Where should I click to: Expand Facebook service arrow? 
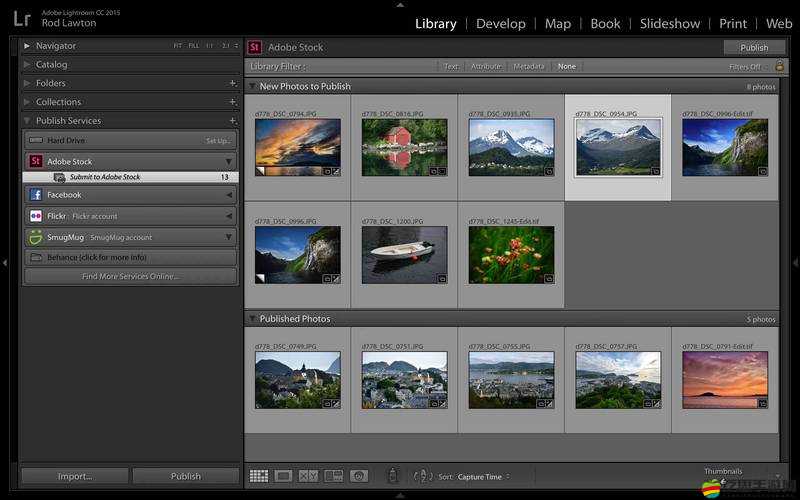click(229, 195)
